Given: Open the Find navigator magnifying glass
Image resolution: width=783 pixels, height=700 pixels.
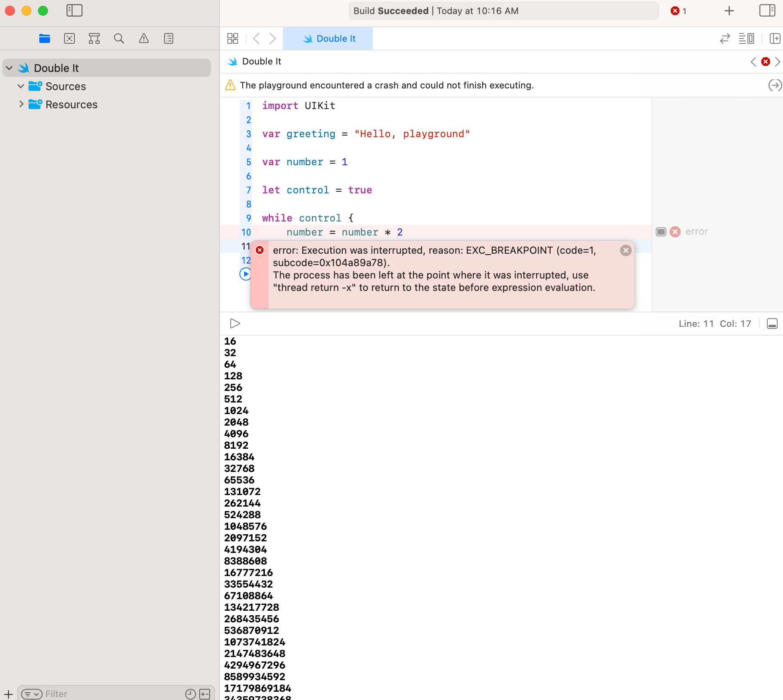Looking at the screenshot, I should [119, 38].
